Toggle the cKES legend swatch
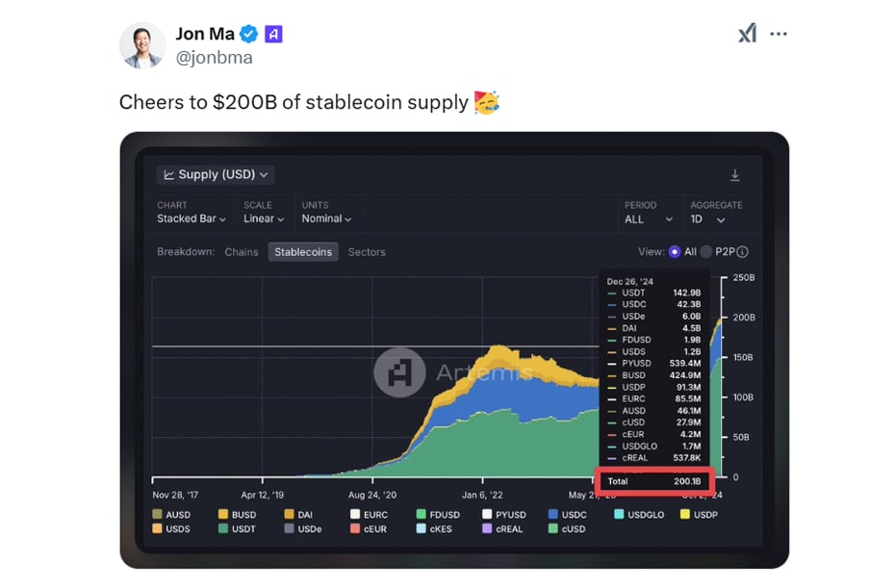The height and width of the screenshot is (588, 896). click(x=422, y=528)
